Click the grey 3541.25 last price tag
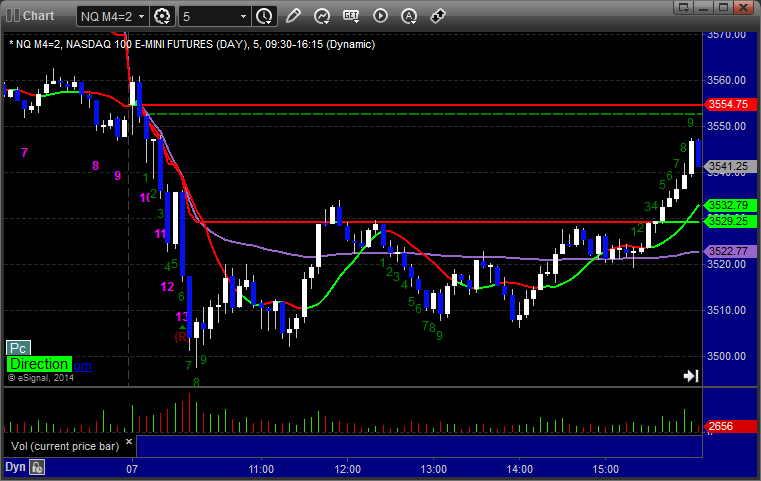The height and width of the screenshot is (481, 761). (729, 166)
